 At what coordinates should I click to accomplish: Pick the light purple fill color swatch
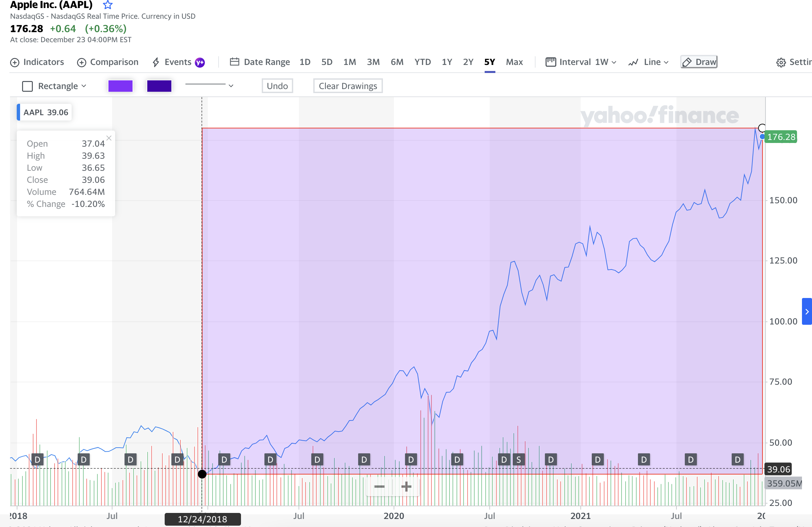tap(120, 86)
